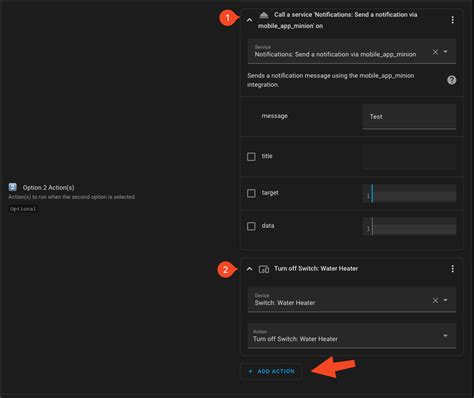Clear the Service field selection
Image resolution: width=474 pixels, height=398 pixels.
(x=435, y=52)
